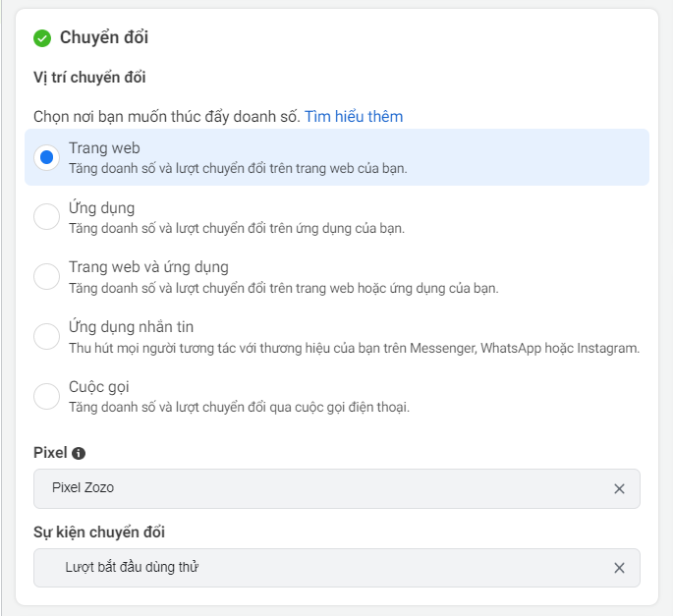Screen dimensions: 673x616
Task: Open the Pixel Zozo dropdown field
Action: point(336,488)
